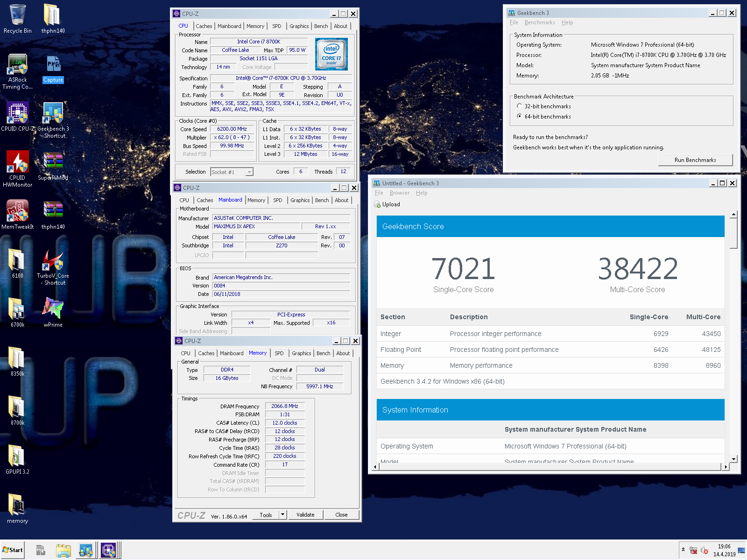This screenshot has width=747, height=560.
Task: Click the Show desktop button in taskbar
Action: click(x=741, y=551)
